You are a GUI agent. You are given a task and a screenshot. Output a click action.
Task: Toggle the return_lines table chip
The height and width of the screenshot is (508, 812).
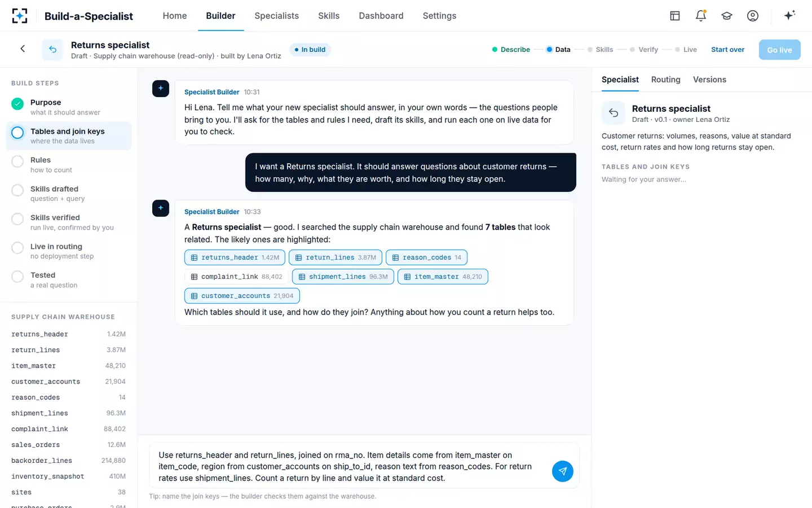click(336, 257)
